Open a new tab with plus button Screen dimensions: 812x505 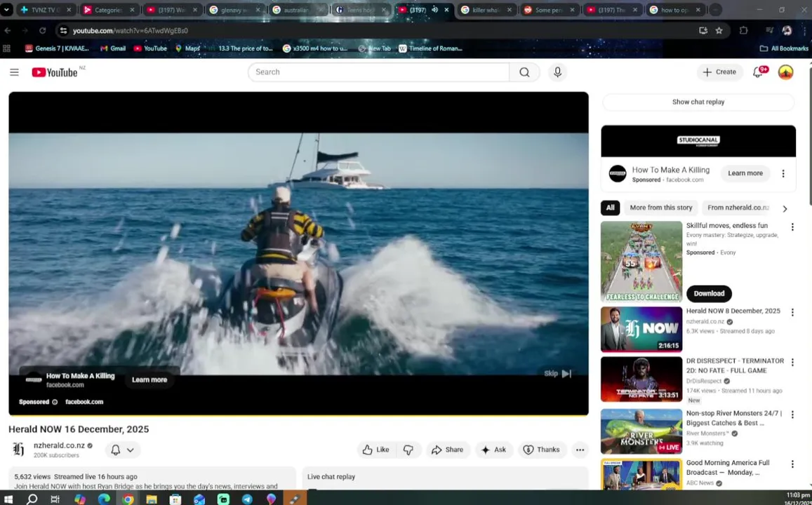click(715, 10)
